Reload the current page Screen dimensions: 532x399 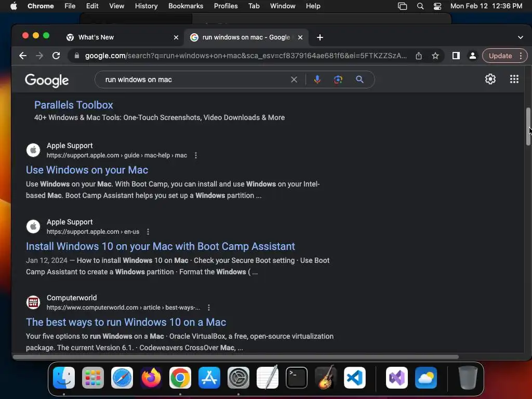[x=56, y=56]
